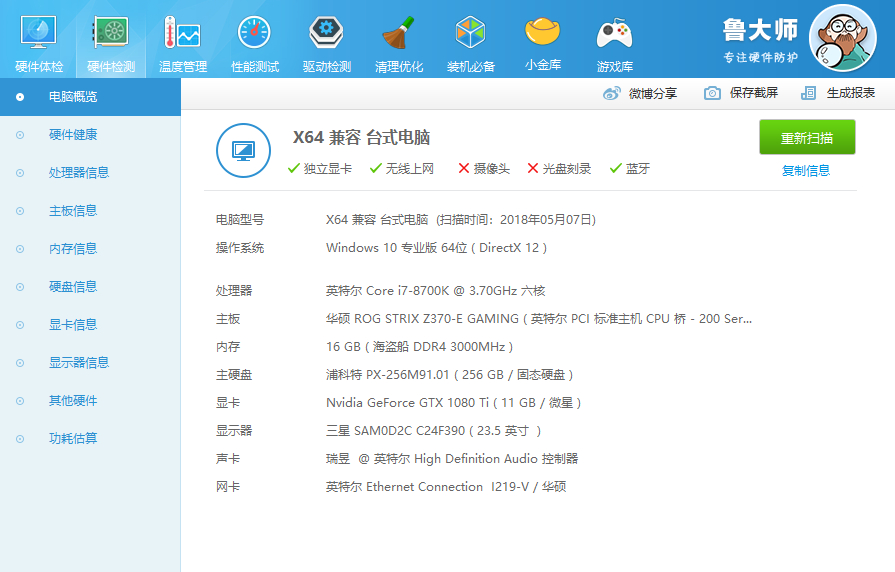Open 清理优化 cleanup broom icon

pyautogui.click(x=398, y=33)
